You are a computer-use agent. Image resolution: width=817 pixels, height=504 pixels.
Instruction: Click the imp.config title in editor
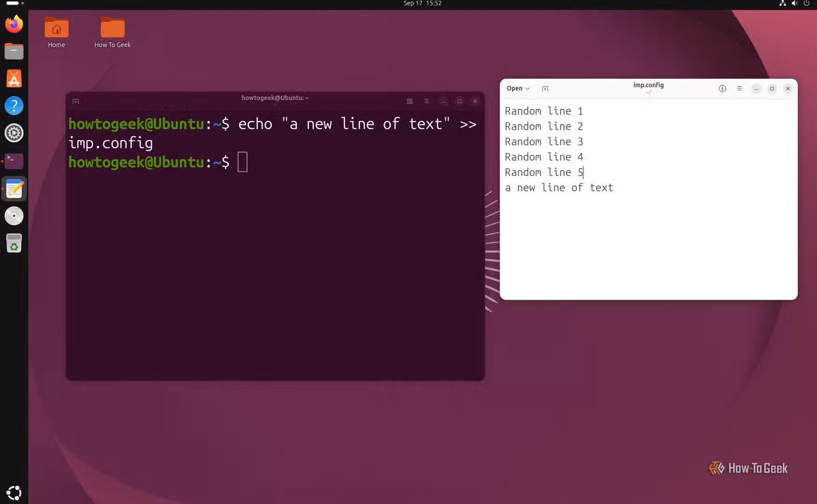tap(648, 85)
